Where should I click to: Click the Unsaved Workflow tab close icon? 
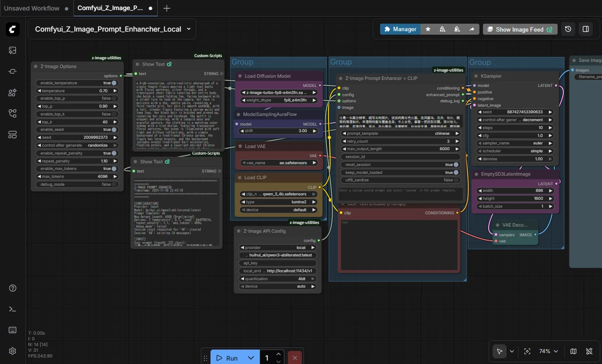pyautogui.click(x=67, y=8)
